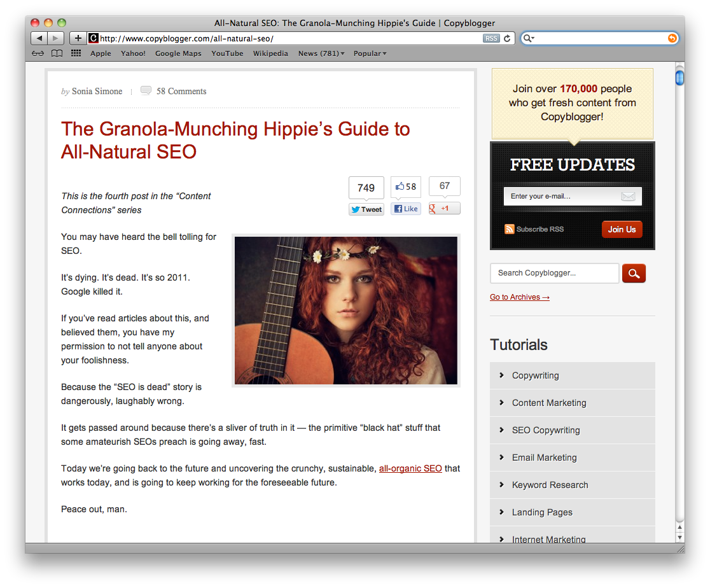Expand the Copywriting tutorial item
Viewport: 710px width, 588px height.
click(573, 375)
